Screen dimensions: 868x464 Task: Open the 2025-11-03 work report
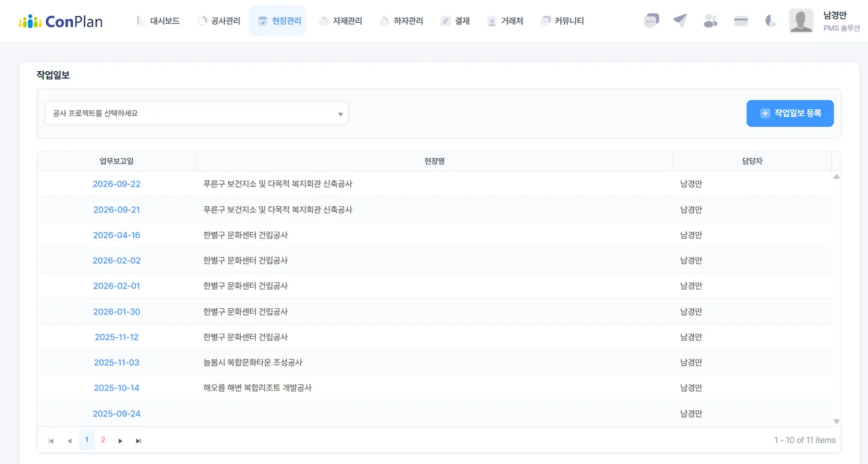116,363
